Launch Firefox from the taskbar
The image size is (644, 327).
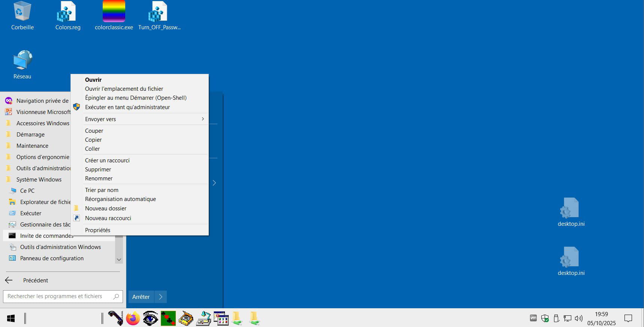click(x=133, y=319)
